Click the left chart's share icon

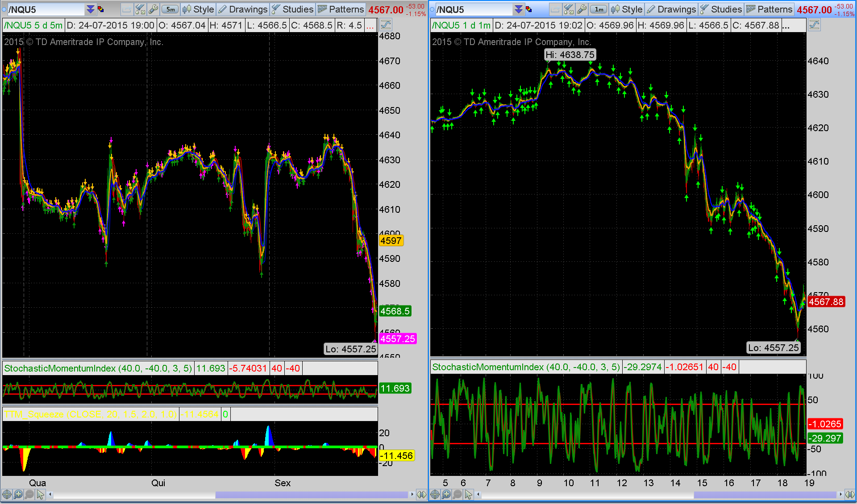pos(127,9)
